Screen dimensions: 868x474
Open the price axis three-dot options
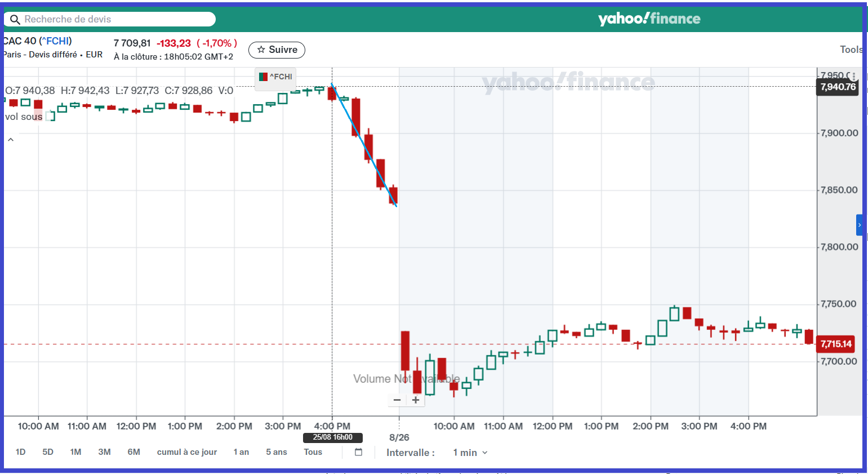(x=854, y=76)
